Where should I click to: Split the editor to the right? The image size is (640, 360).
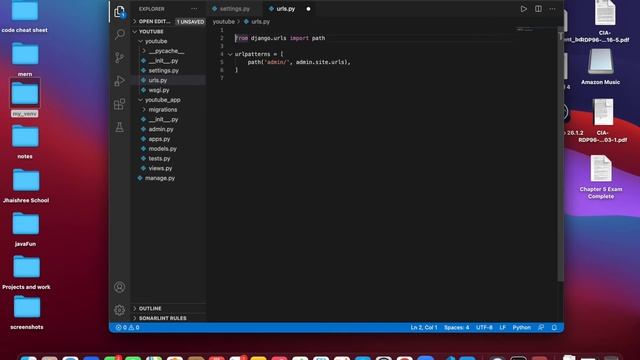538,9
